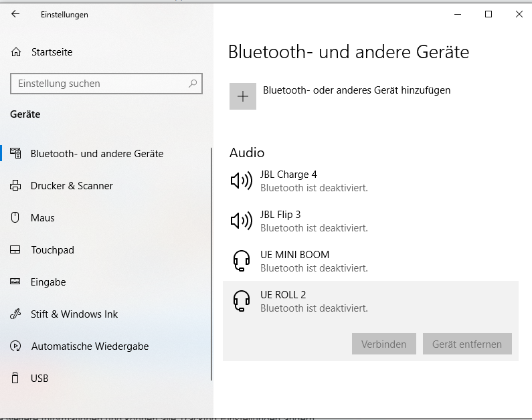
Task: Click the sidebar vertical scrollbar
Action: (x=211, y=264)
